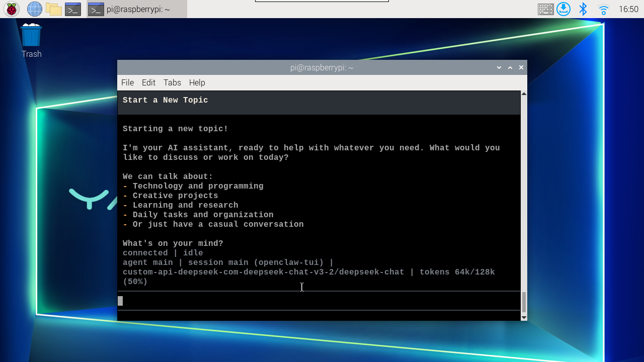Image resolution: width=644 pixels, height=362 pixels.
Task: Focus the chat input line in the terminal
Action: pyautogui.click(x=319, y=301)
